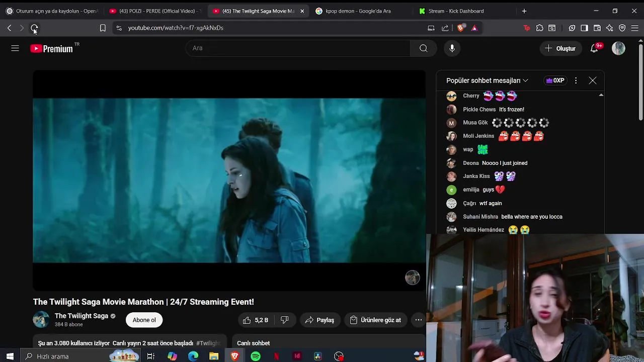Screen dimensions: 644x362
Task: Open the browser extensions puzzle icon
Action: click(540, 28)
